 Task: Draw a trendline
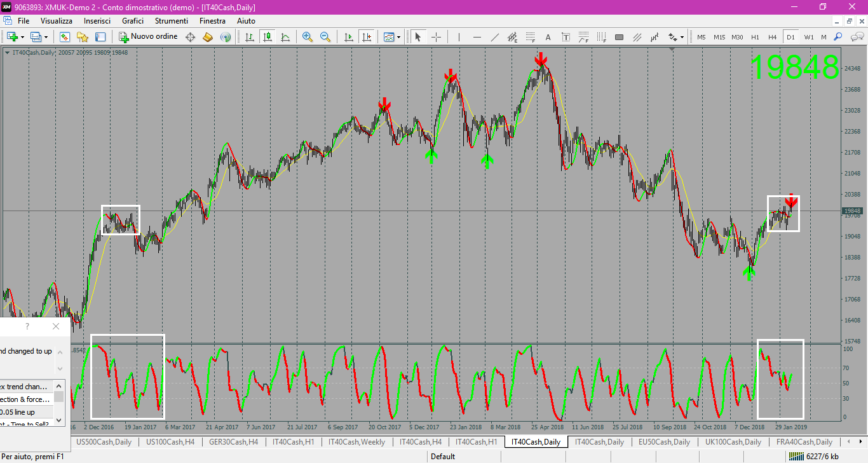coord(494,37)
